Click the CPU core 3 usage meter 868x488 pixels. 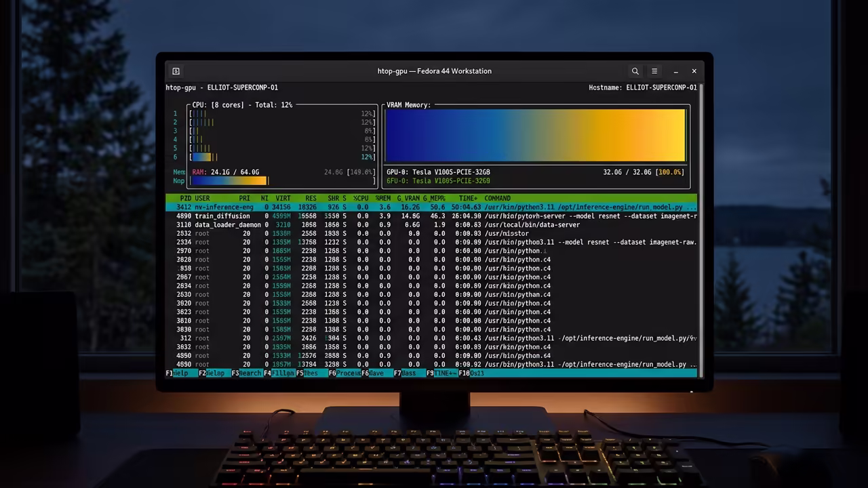[x=283, y=131]
